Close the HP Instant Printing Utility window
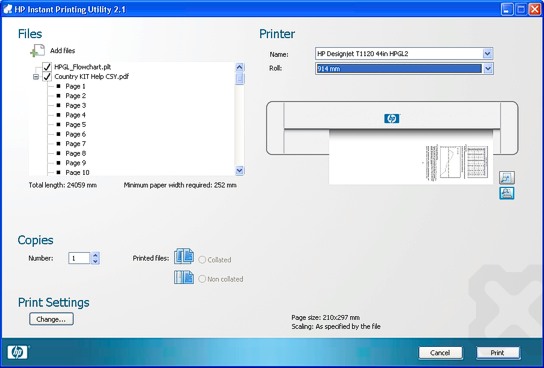The image size is (544, 368). [x=534, y=9]
